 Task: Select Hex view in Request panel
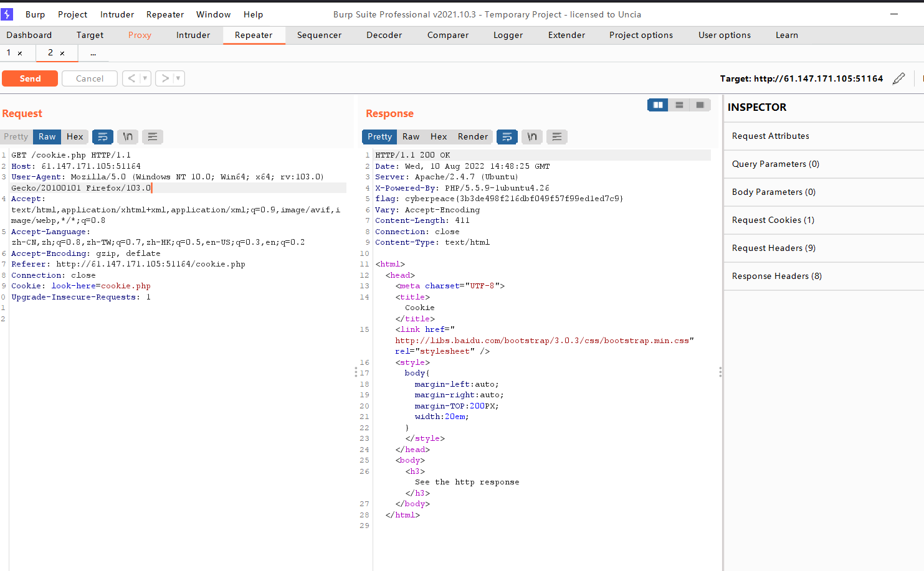tap(75, 137)
